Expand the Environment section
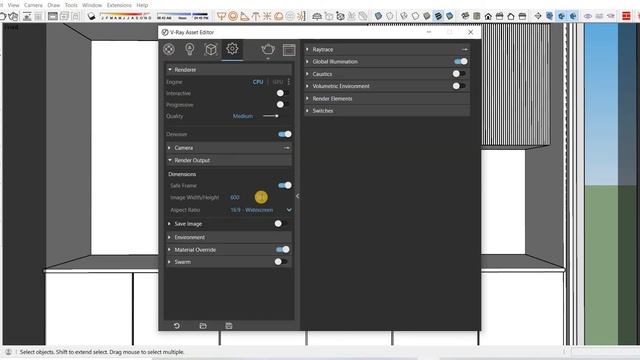Image resolution: width=640 pixels, height=360 pixels. [x=229, y=237]
